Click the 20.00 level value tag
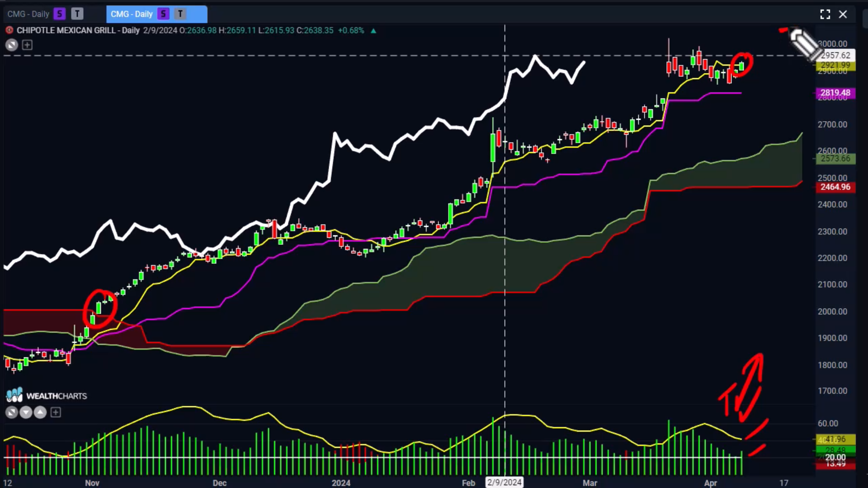The height and width of the screenshot is (488, 868). (x=835, y=457)
